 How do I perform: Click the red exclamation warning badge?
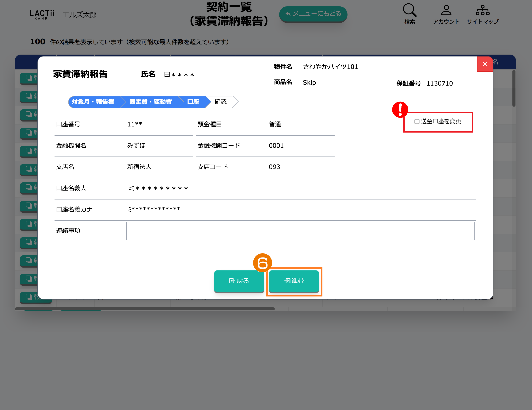[400, 110]
